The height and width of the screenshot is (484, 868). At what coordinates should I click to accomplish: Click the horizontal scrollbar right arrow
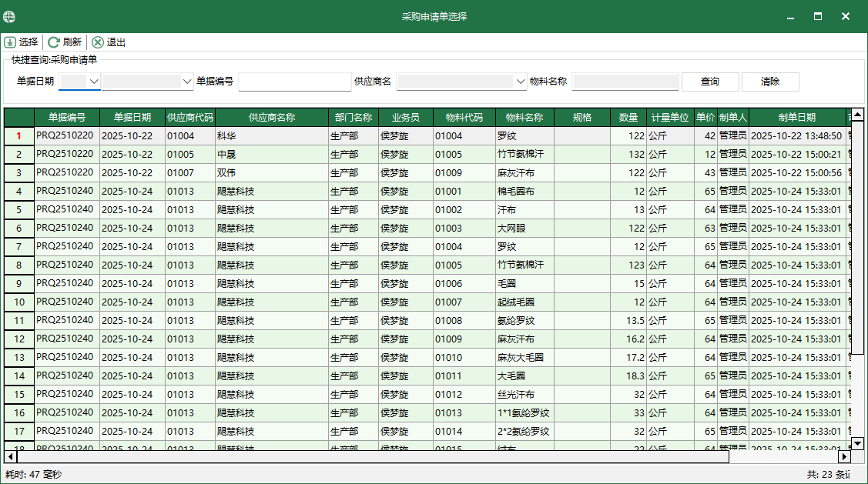843,456
